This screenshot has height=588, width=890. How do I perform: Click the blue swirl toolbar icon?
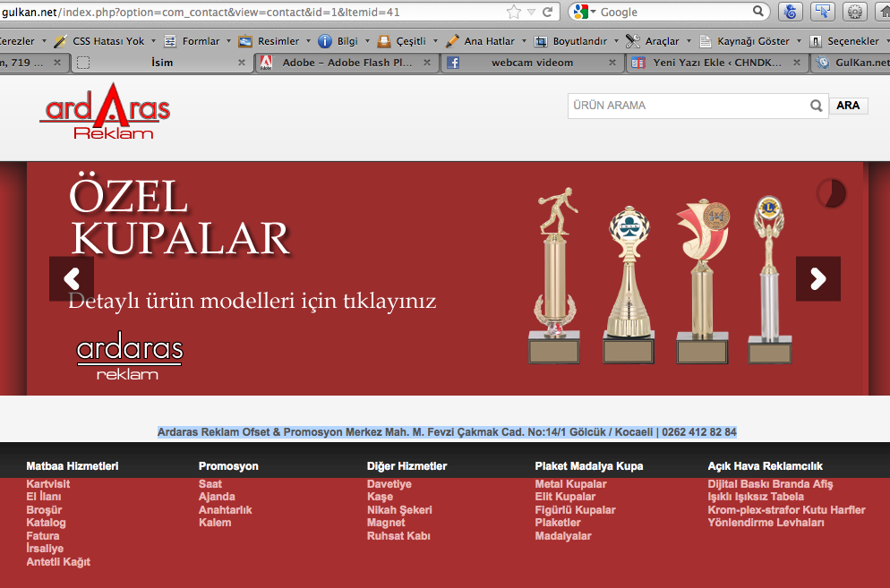point(790,12)
